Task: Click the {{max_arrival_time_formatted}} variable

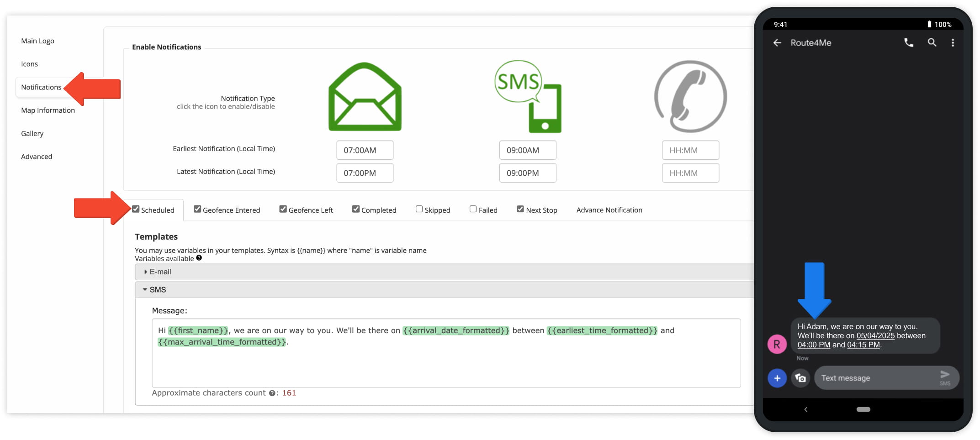Action: coord(222,342)
